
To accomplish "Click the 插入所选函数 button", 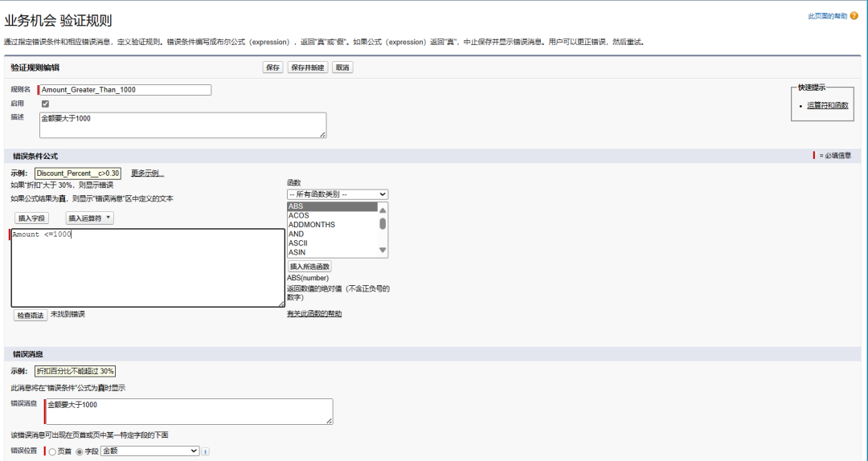I will 309,267.
